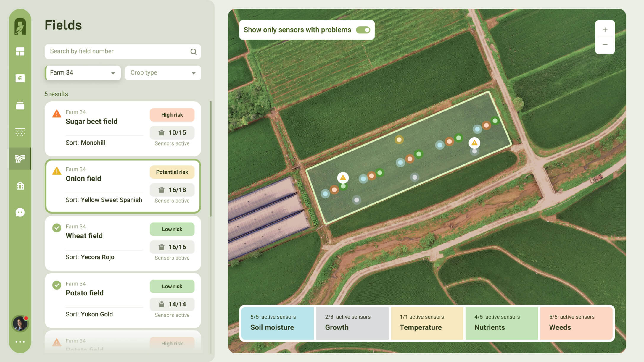
Task: Toggle Show only sensors with problems
Action: pyautogui.click(x=363, y=30)
